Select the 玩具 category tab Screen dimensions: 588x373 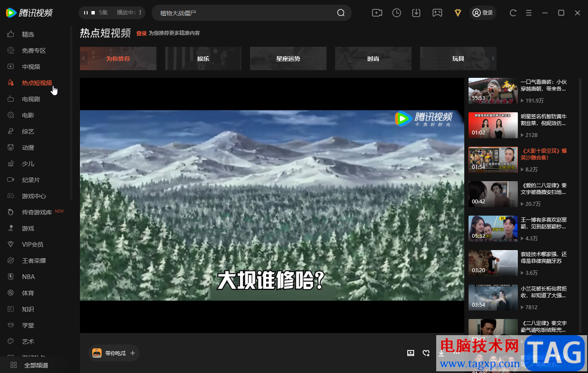(458, 58)
